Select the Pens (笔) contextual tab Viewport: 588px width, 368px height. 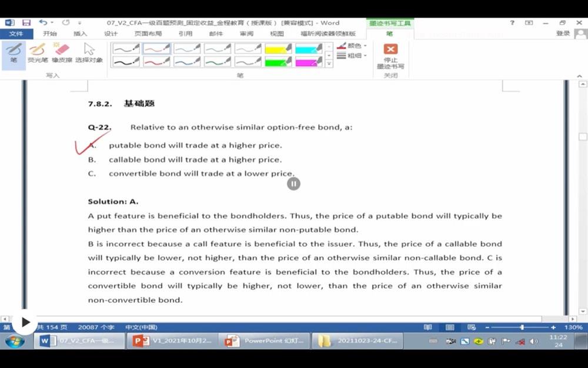click(390, 34)
